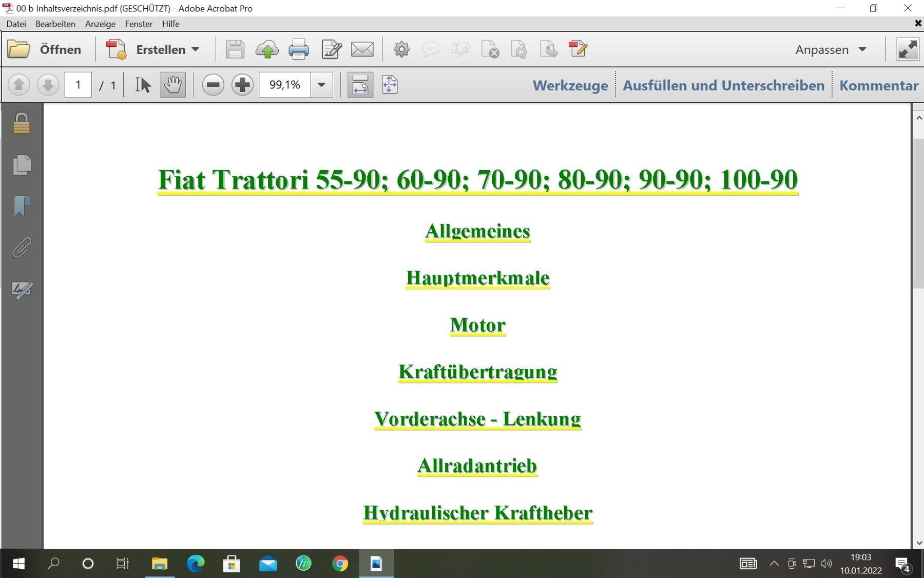
Task: Activate the text selection tool
Action: pyautogui.click(x=143, y=85)
